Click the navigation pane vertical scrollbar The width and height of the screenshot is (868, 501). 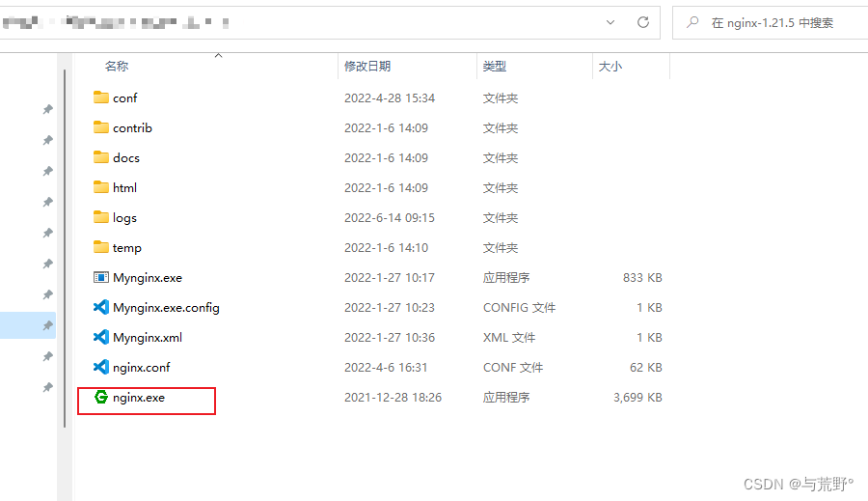[65, 241]
